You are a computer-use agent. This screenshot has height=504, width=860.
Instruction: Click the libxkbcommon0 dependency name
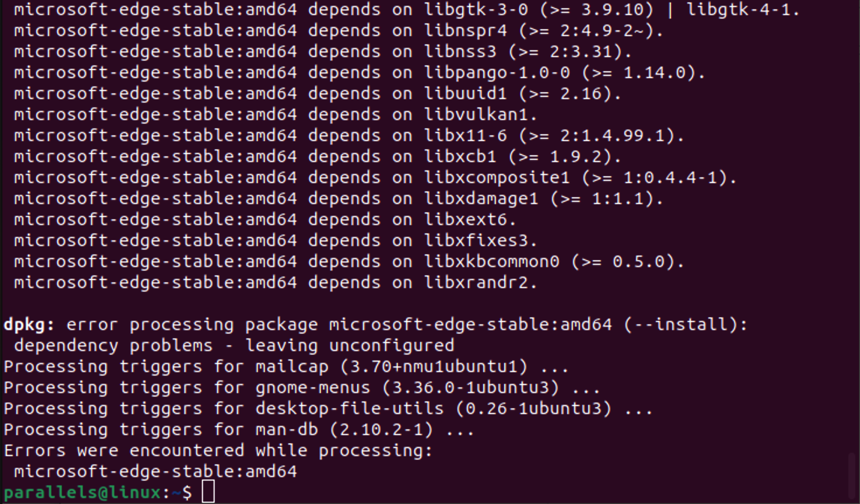tap(491, 261)
